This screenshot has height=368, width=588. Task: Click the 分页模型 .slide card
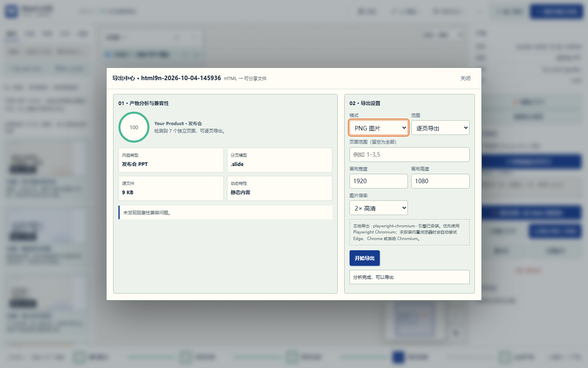(x=280, y=160)
